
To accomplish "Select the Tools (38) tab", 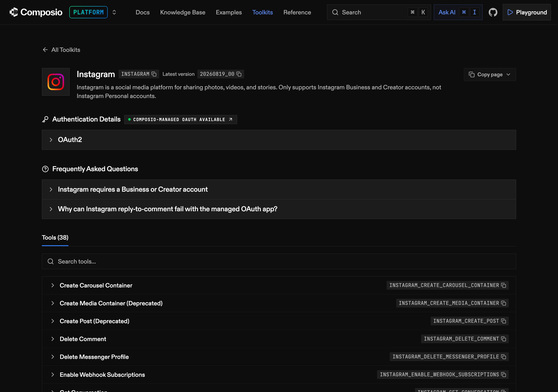I will pyautogui.click(x=55, y=238).
